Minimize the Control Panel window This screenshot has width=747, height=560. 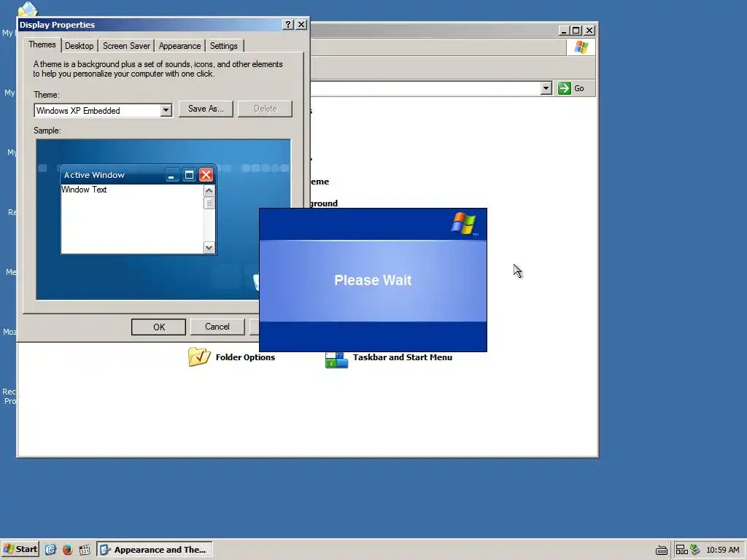click(x=564, y=31)
